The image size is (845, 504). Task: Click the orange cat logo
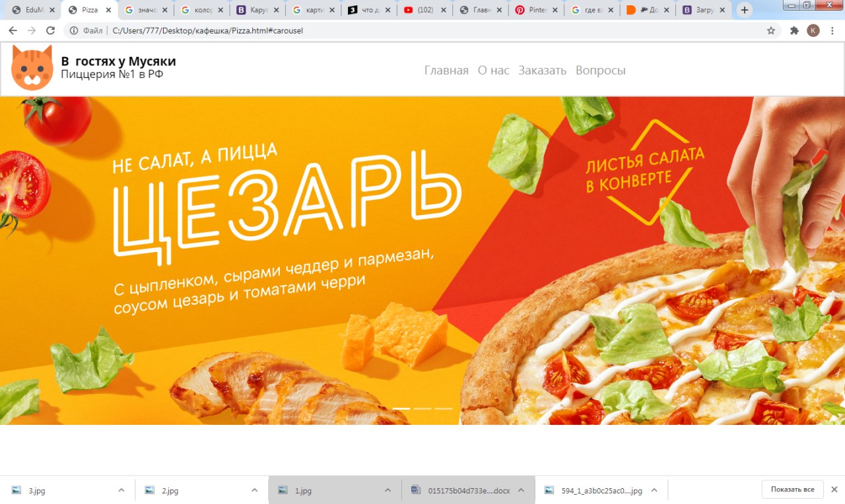point(32,68)
